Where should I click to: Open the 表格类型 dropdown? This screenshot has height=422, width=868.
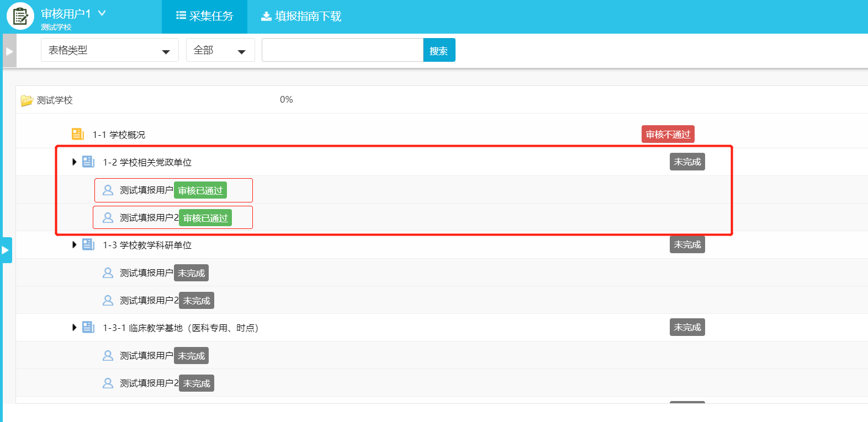pos(109,50)
